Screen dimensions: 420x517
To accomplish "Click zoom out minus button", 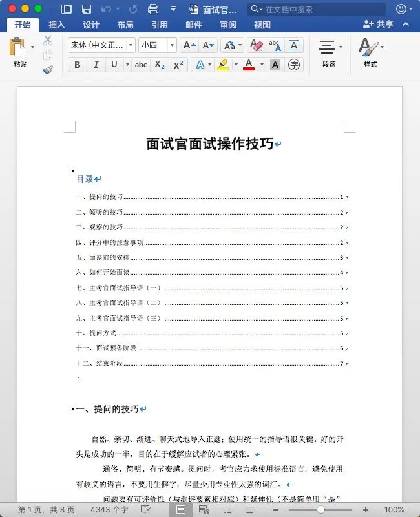I will (276, 510).
